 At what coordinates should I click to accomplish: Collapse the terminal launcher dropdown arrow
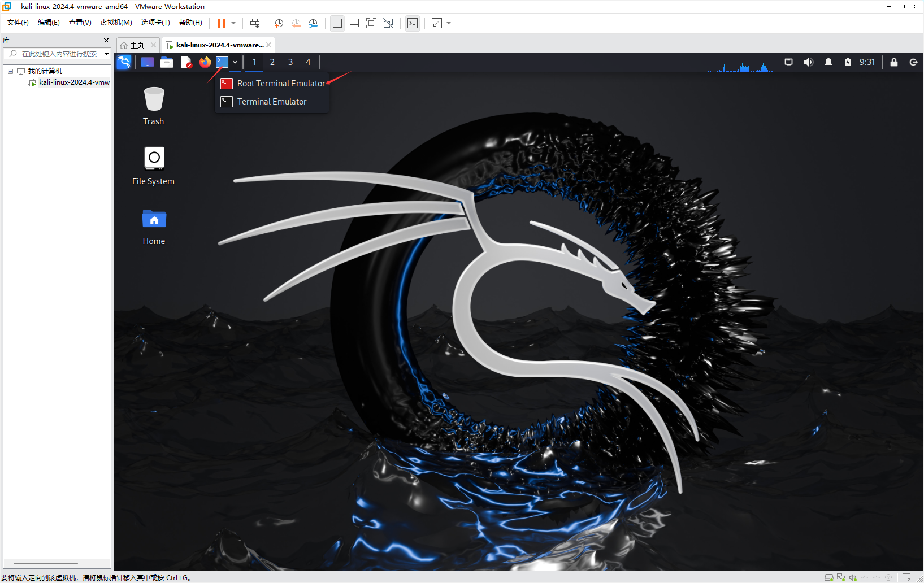(235, 62)
